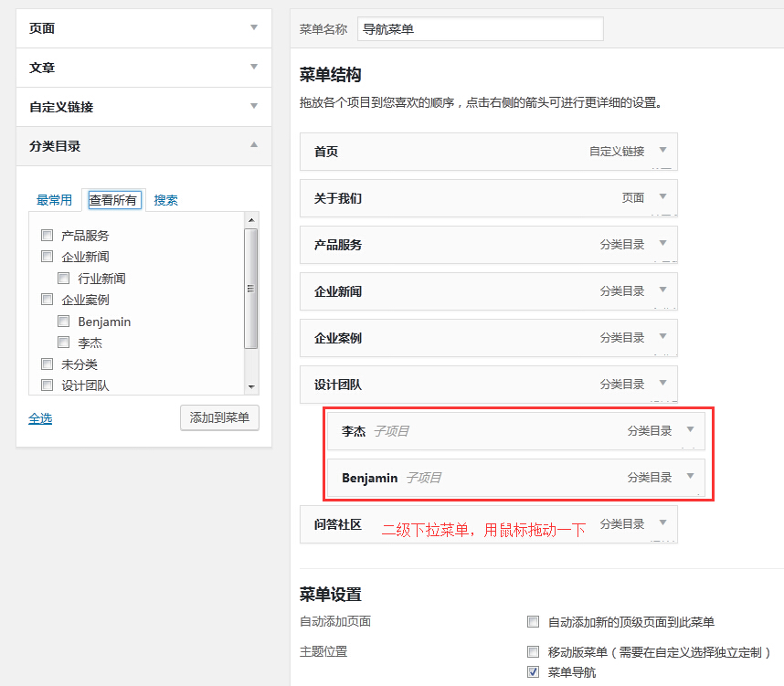Screen dimensions: 784x686
Task: Switch to the 最常用 tab
Action: 54,200
